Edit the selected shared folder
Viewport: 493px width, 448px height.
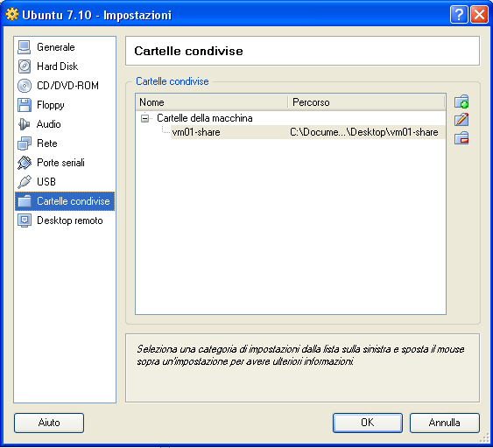click(x=461, y=120)
